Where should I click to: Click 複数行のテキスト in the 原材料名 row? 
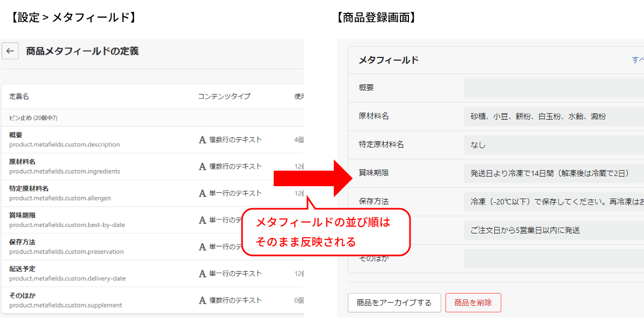coord(236,166)
